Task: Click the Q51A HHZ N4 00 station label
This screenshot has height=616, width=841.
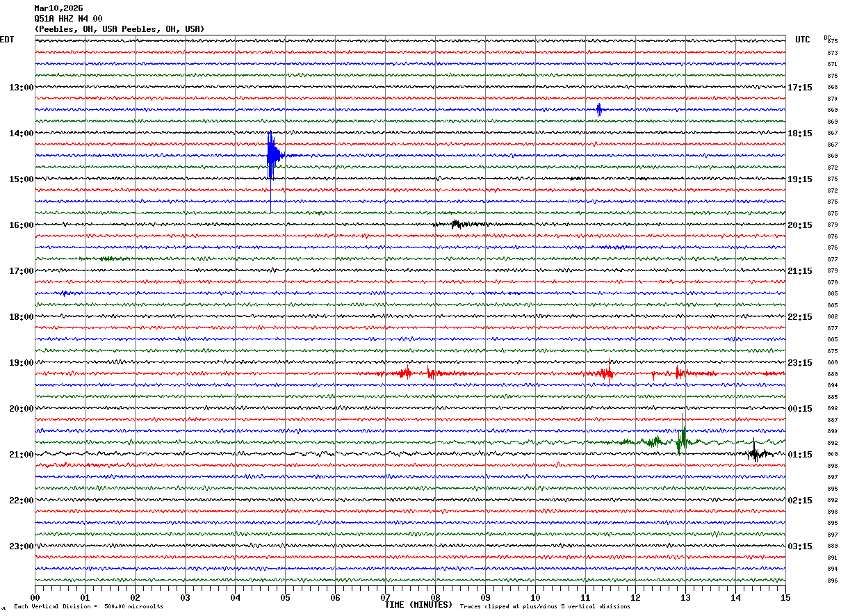Action: 68,19
